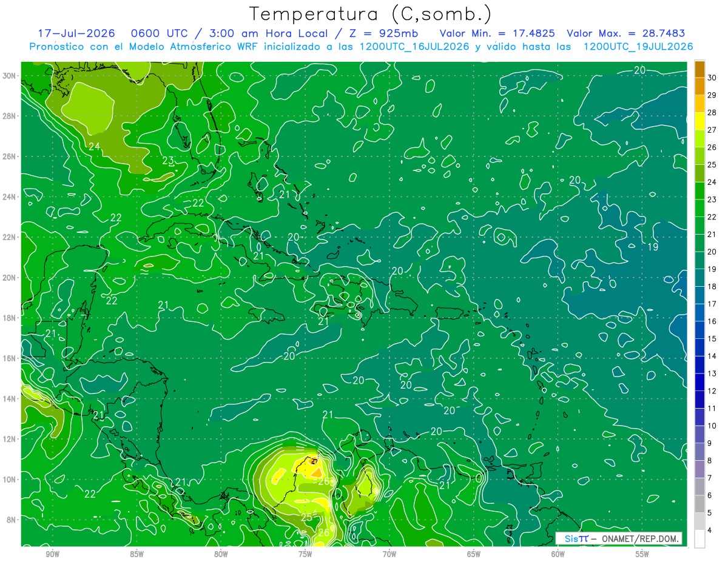Viewport: 728px width, 562px height.
Task: Click color scale label '7'
Action: click(x=710, y=478)
